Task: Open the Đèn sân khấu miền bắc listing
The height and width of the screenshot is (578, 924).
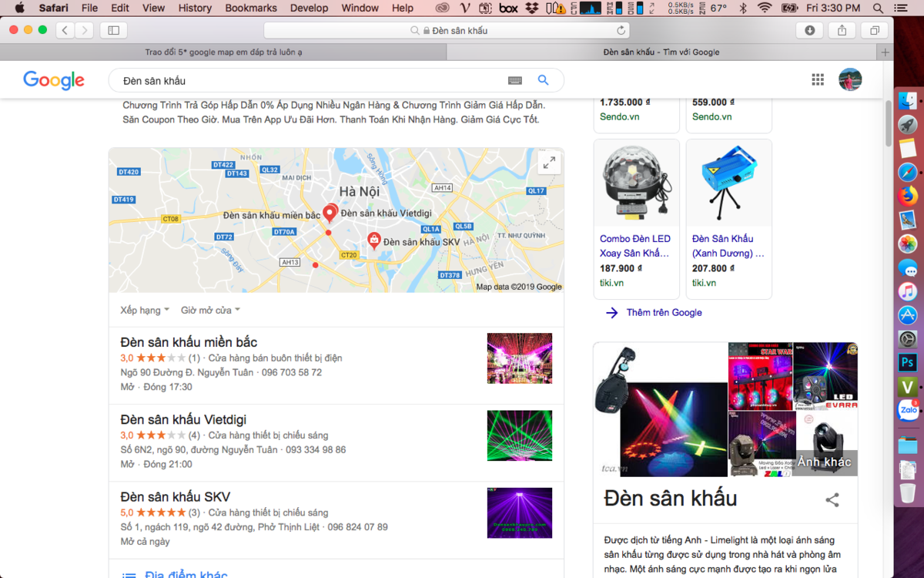Action: click(189, 342)
